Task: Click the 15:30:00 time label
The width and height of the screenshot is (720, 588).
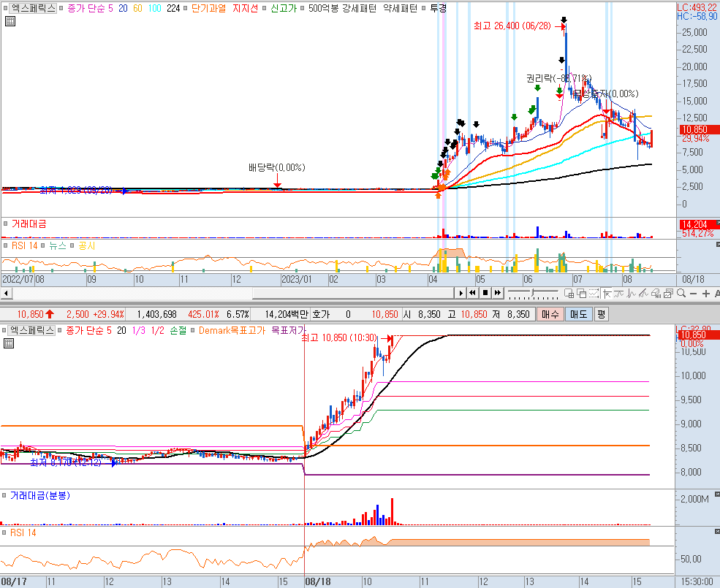Action: coord(697,581)
